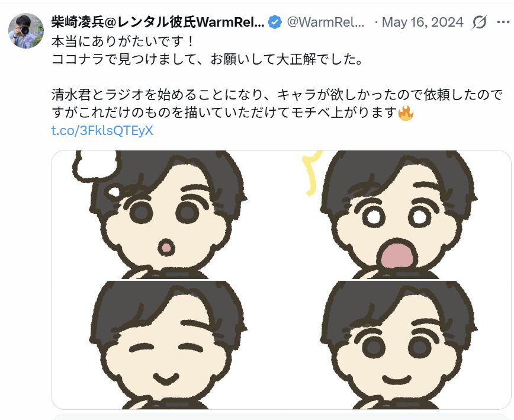Click the white thought bubble in first illustration
Screen dimensions: 514x420
pyautogui.click(x=97, y=167)
